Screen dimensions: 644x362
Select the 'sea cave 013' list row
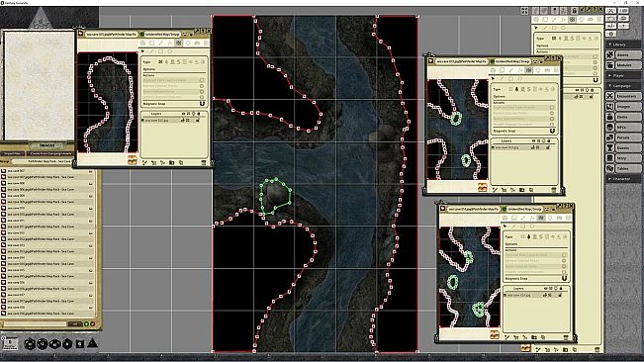[47, 245]
